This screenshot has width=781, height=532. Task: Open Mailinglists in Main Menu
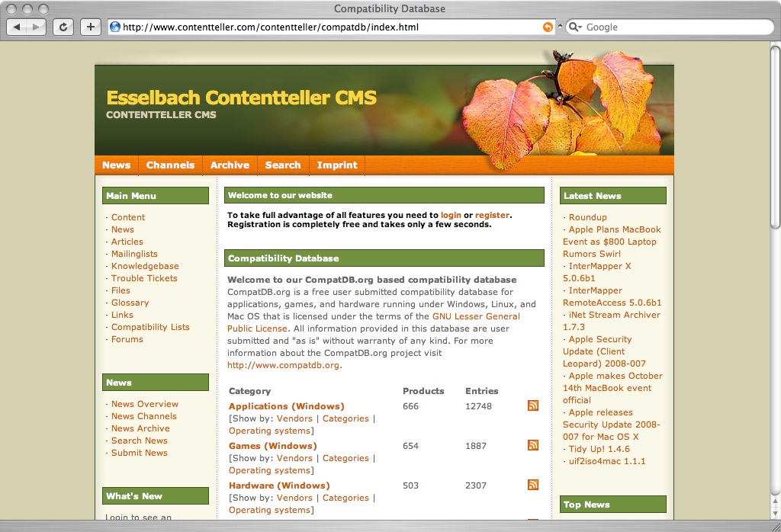(134, 254)
